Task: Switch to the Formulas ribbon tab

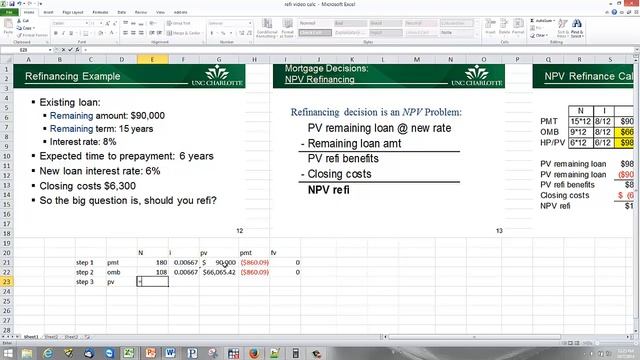Action: pos(100,12)
